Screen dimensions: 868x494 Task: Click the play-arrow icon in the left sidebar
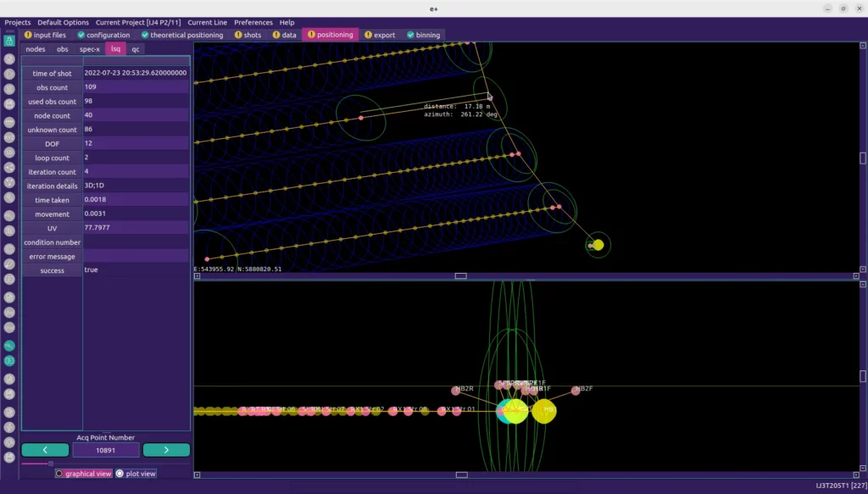tap(9, 74)
